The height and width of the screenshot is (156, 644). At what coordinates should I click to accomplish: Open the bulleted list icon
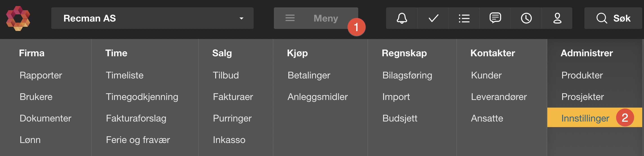point(464,18)
